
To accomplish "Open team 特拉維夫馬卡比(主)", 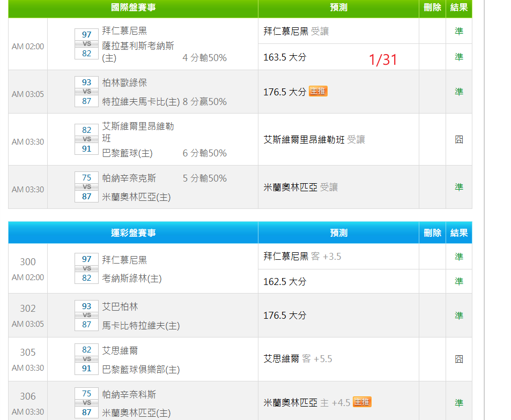I will pyautogui.click(x=141, y=102).
